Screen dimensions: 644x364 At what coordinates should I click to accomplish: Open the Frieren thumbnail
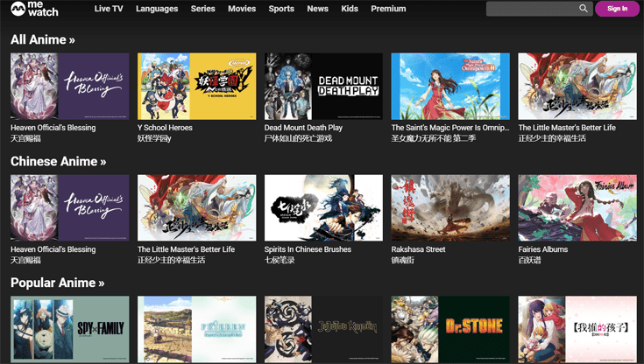coord(197,329)
